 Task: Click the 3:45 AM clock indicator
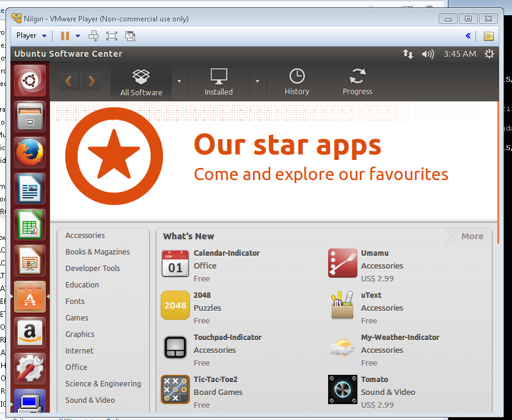coord(459,54)
